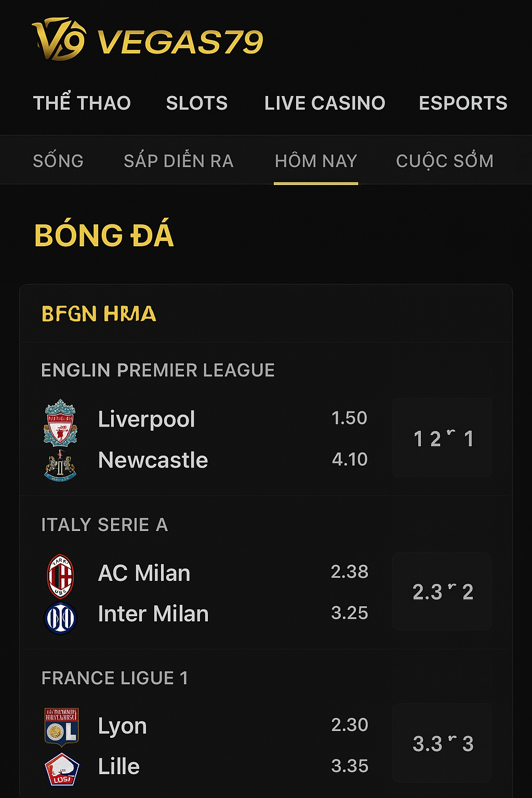Screen dimensions: 532x798
Task: Select the Hôm Nay tab
Action: pos(316,161)
